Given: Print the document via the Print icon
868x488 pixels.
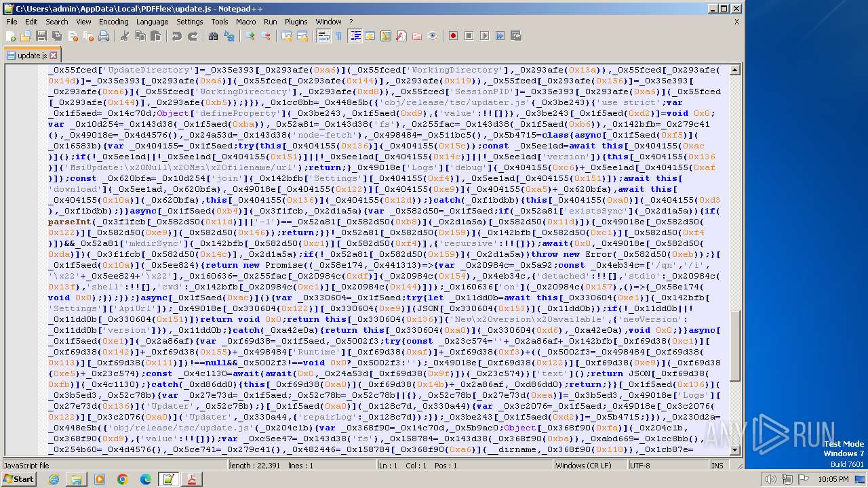Looking at the screenshot, I should click(x=104, y=36).
